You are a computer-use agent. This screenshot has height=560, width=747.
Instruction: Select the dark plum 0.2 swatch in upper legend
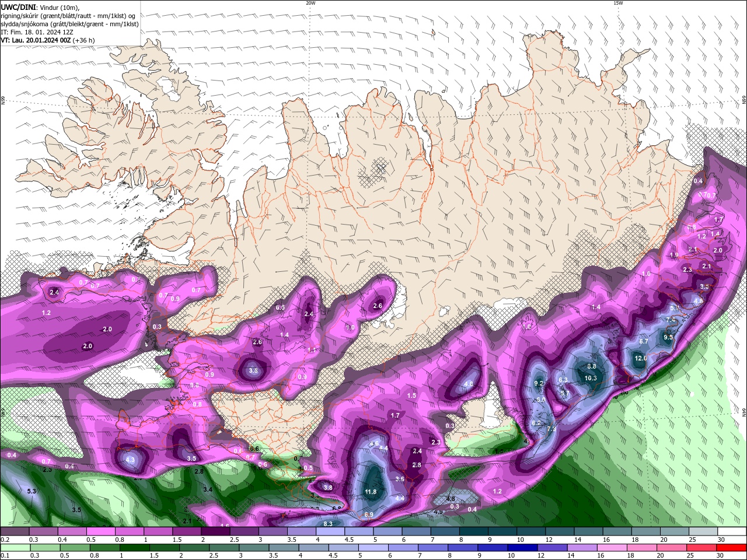point(15,531)
